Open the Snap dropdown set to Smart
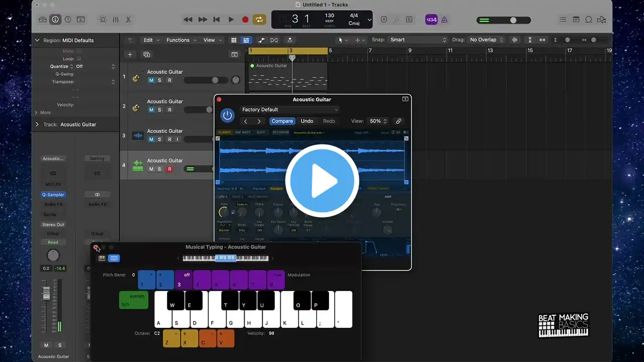Image resolution: width=644 pixels, height=362 pixels. click(x=418, y=40)
